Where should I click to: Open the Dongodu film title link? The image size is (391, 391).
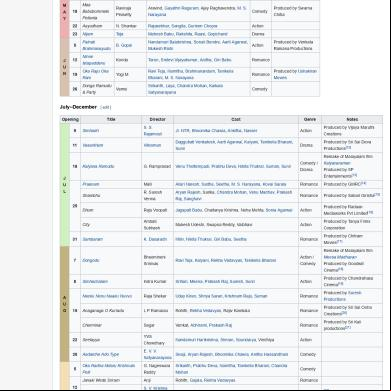[91, 260]
